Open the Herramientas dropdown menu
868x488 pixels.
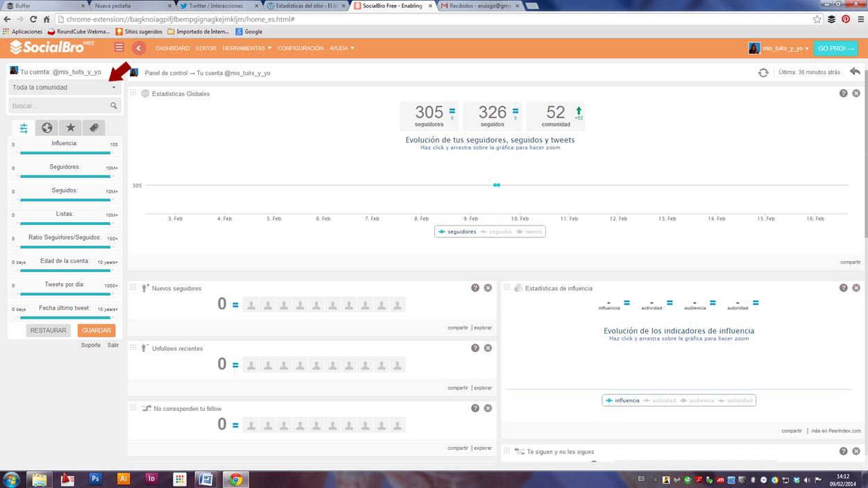click(247, 49)
